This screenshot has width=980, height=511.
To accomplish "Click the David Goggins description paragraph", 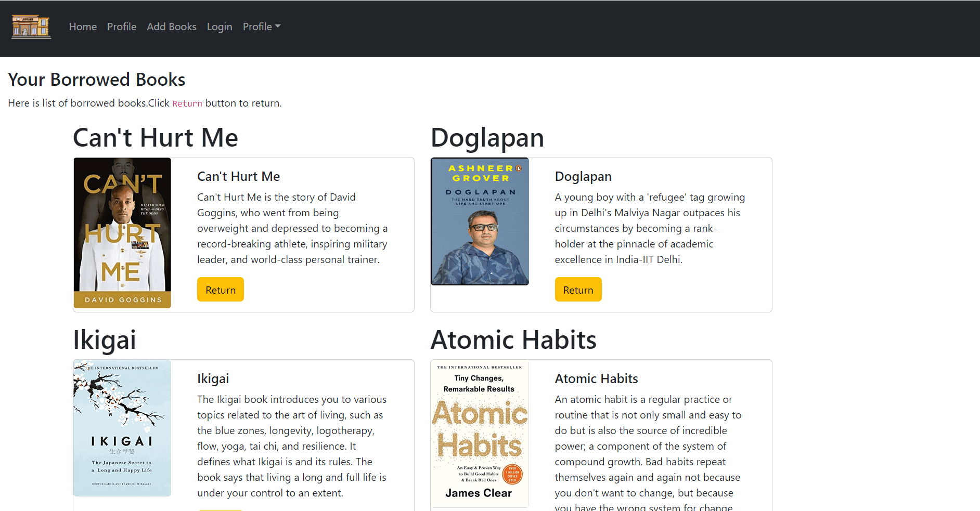I will tap(293, 228).
